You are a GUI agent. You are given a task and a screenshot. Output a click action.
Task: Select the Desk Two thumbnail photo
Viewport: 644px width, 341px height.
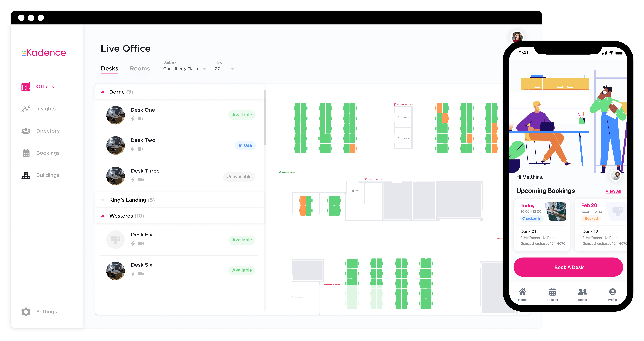tap(115, 145)
